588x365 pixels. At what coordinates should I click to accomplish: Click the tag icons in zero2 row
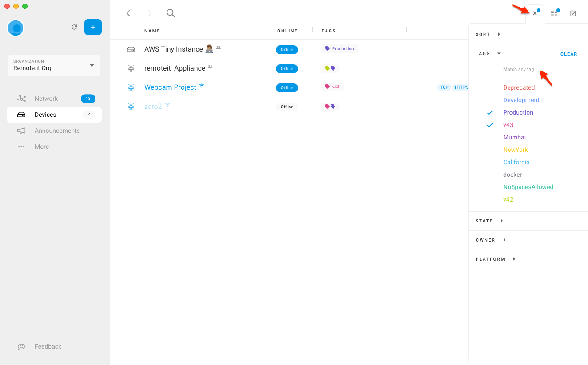(330, 107)
